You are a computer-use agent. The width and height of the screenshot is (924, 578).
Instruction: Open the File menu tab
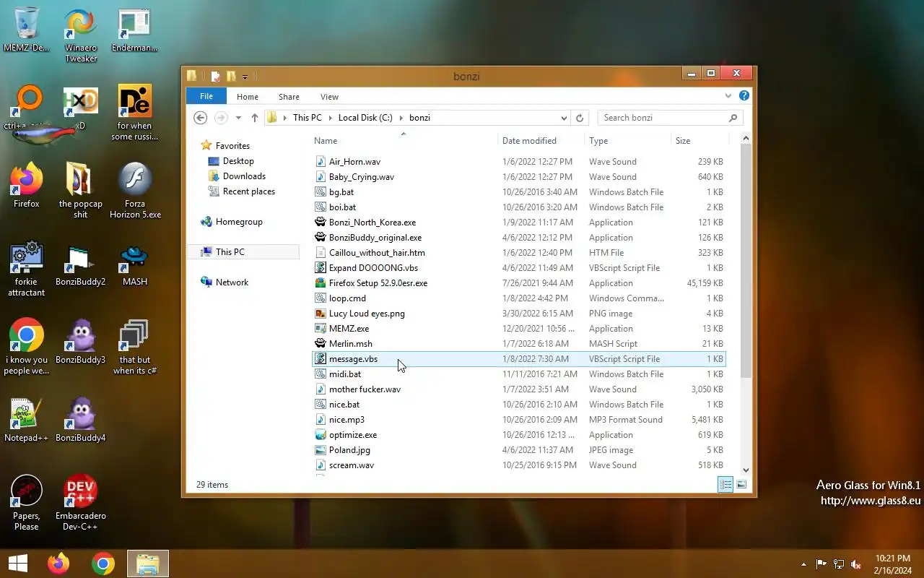(x=206, y=96)
